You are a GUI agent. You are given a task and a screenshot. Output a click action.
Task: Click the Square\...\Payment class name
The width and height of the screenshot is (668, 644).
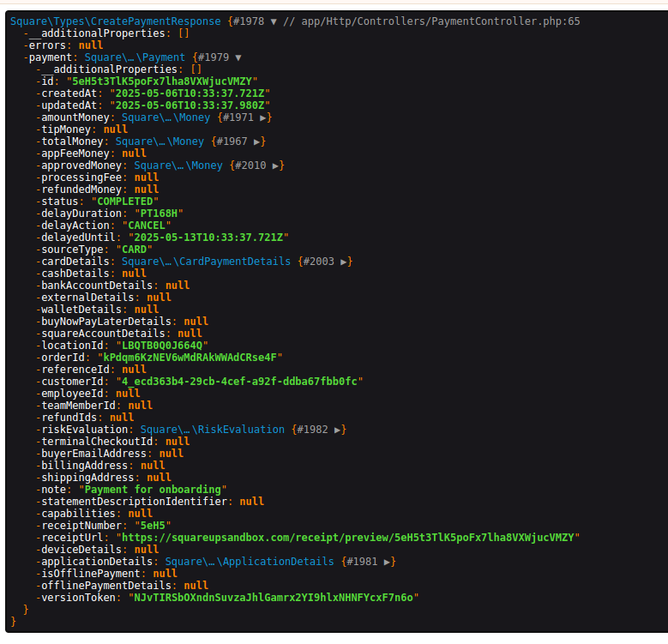135,57
